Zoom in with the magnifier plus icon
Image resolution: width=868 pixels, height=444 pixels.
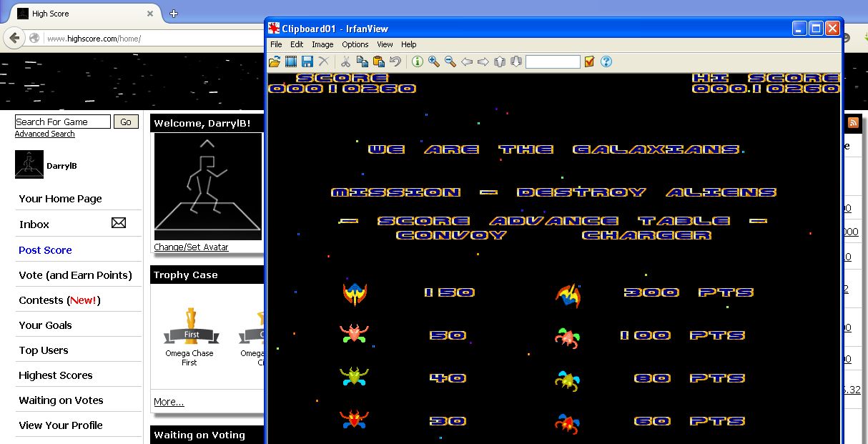(x=434, y=62)
